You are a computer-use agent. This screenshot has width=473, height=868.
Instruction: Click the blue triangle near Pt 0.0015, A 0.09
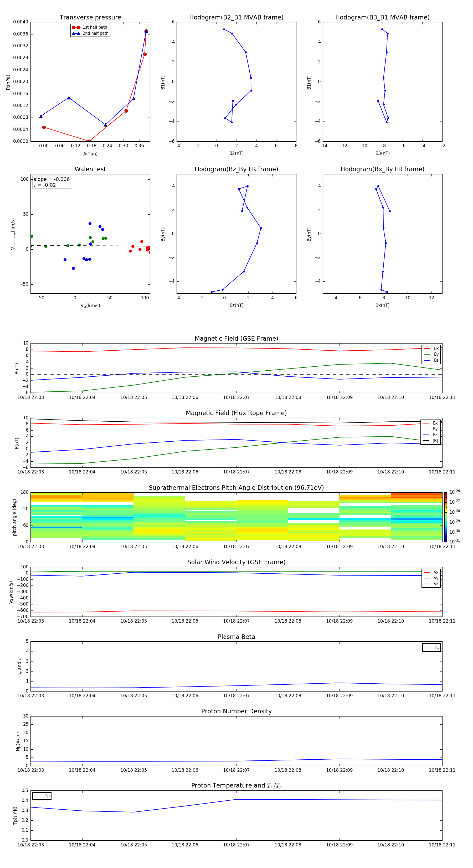point(69,98)
